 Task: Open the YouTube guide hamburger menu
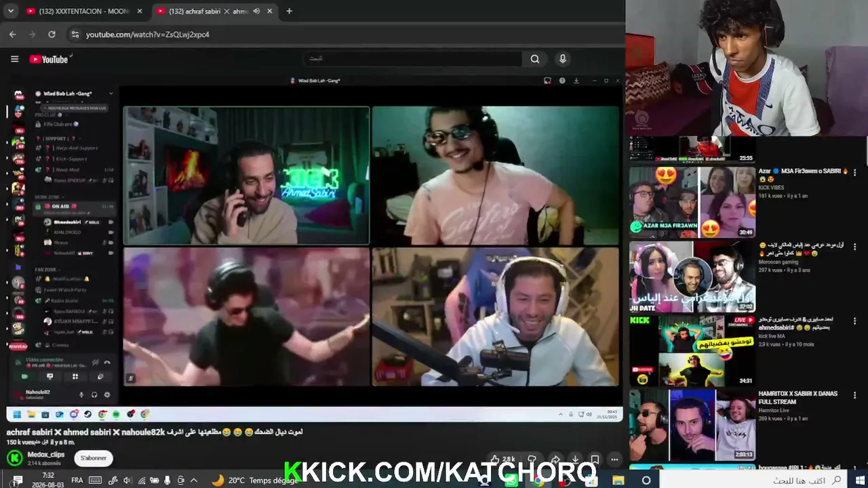tap(14, 59)
